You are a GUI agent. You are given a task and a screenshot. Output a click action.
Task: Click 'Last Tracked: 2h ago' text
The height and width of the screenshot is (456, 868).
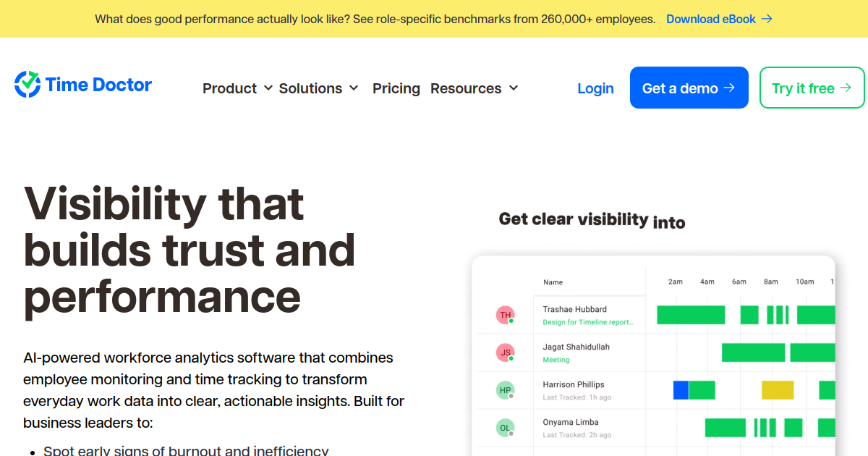[577, 435]
